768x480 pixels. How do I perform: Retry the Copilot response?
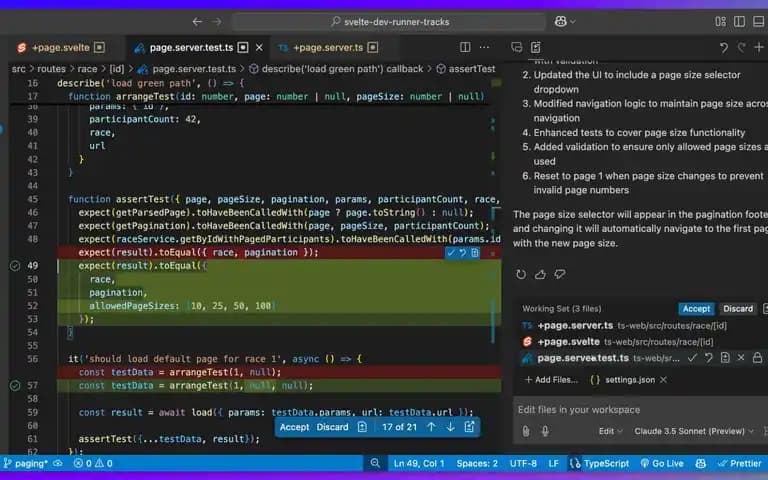click(521, 274)
